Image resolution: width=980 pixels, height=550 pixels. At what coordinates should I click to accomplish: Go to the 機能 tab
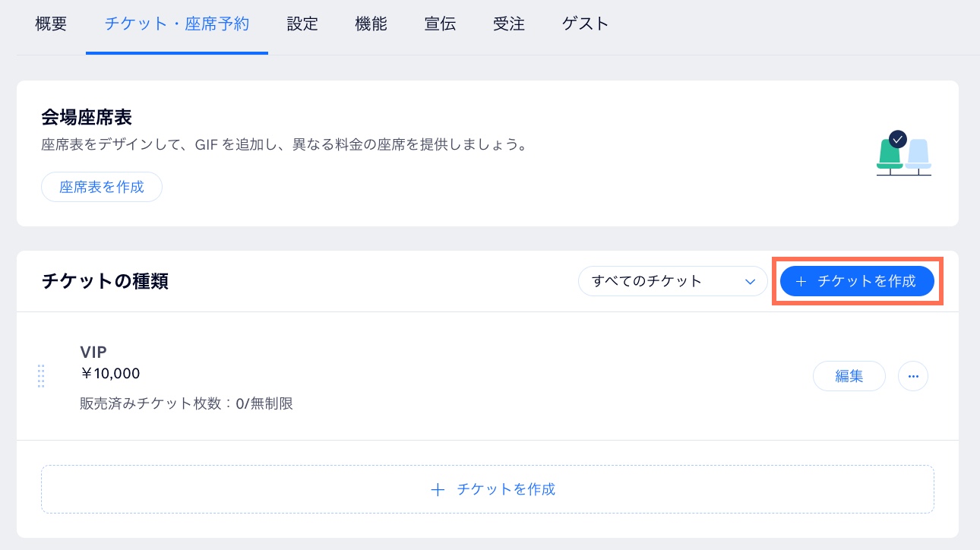click(371, 24)
